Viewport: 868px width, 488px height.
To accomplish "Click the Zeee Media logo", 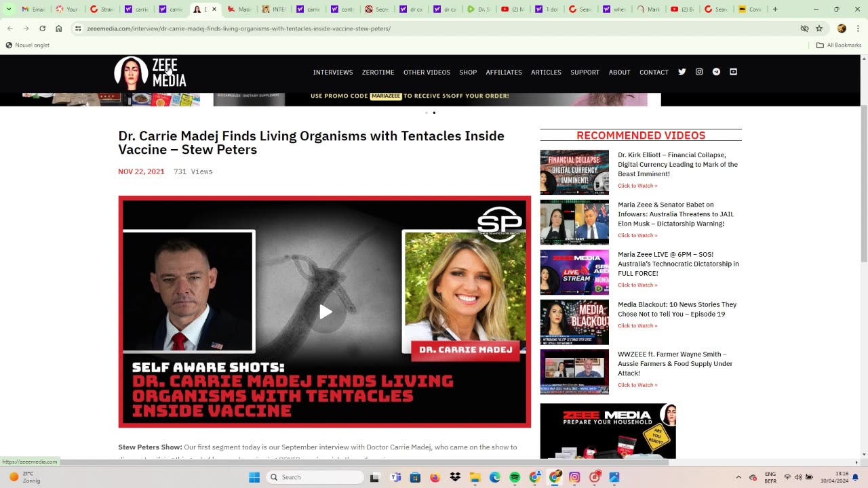I will click(x=150, y=73).
